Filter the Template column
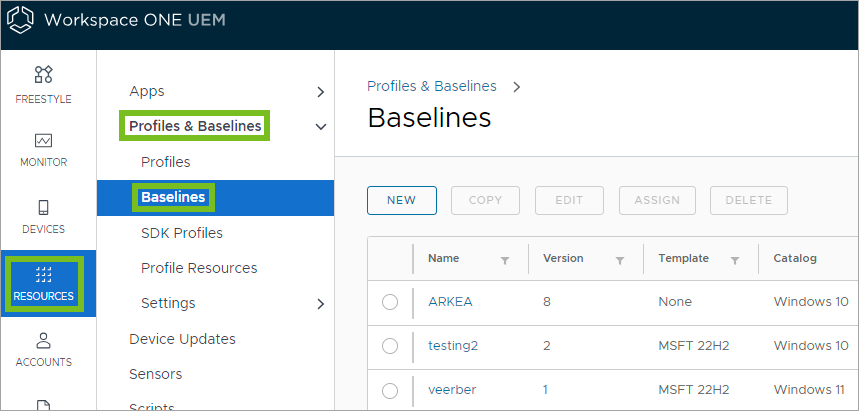Image resolution: width=859 pixels, height=411 pixels. [735, 261]
